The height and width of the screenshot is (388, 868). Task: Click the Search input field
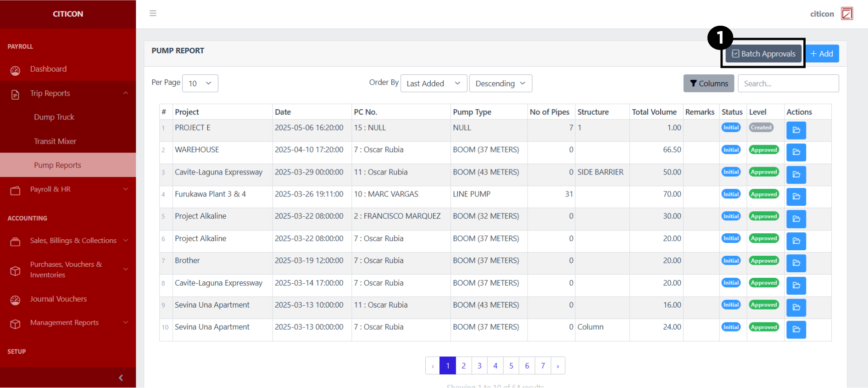tap(788, 84)
